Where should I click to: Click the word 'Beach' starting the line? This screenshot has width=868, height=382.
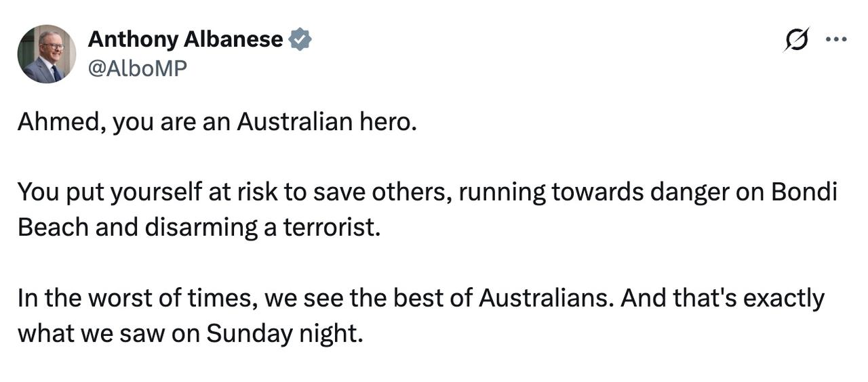click(x=53, y=228)
